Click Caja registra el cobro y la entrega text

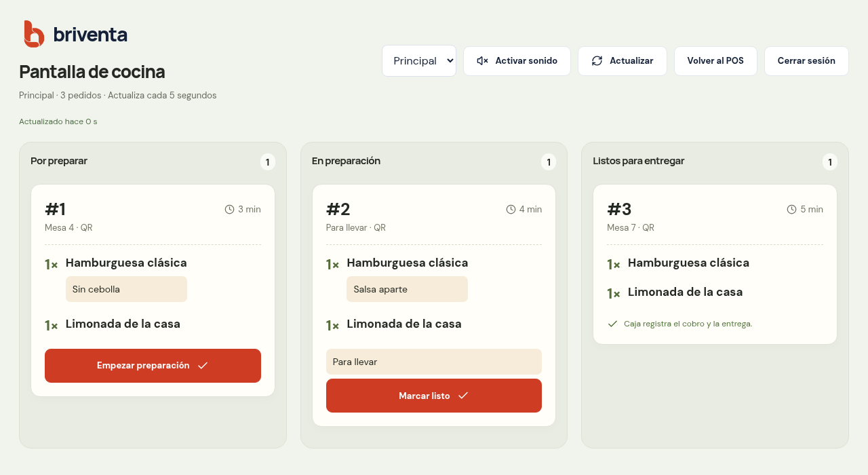pyautogui.click(x=688, y=324)
